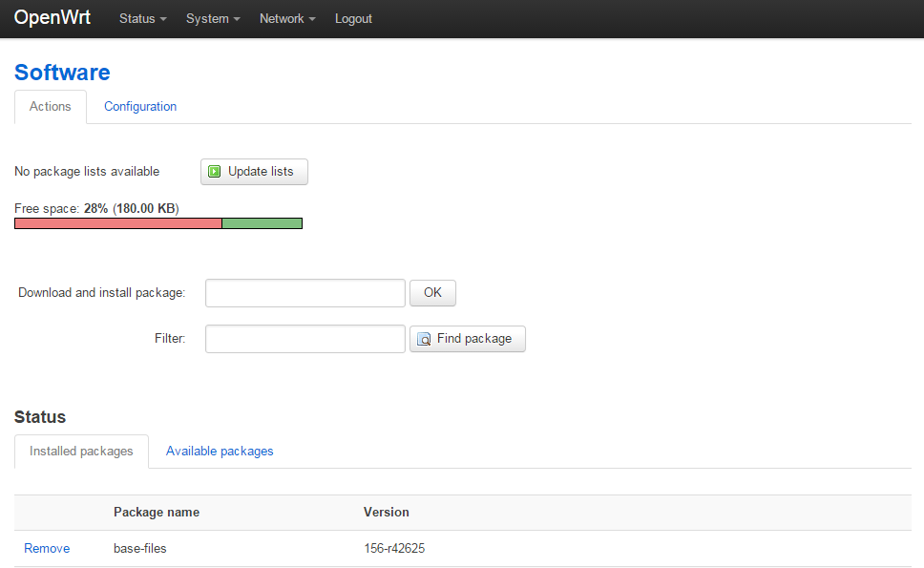Focus the Filter text field
The image size is (924, 568).
[x=305, y=339]
